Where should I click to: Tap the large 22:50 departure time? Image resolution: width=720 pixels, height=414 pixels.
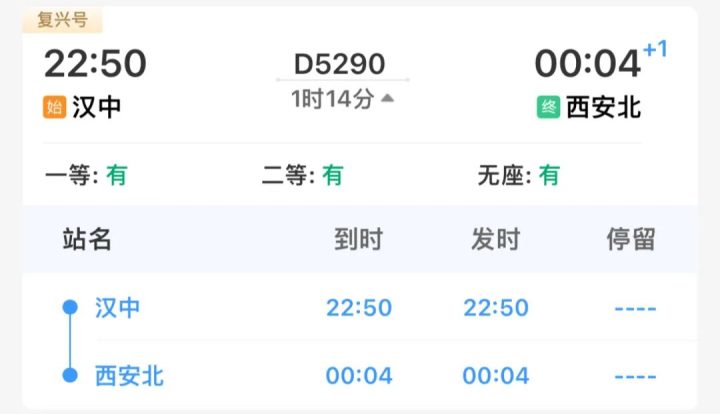point(95,63)
